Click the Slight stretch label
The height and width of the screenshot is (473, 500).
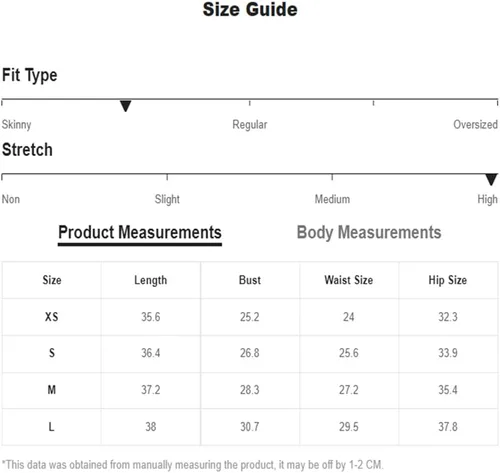pyautogui.click(x=167, y=199)
